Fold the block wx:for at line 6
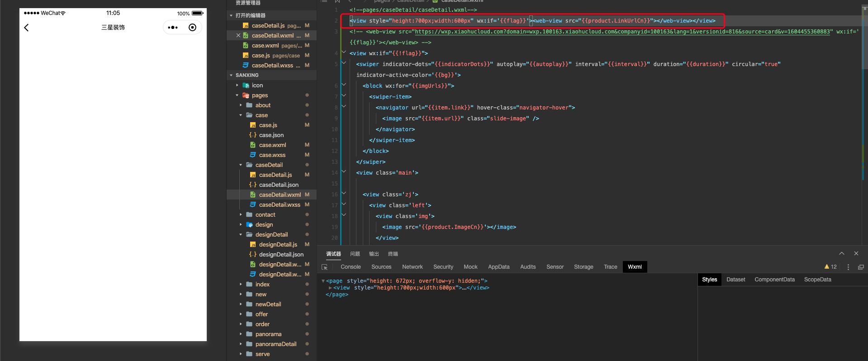This screenshot has width=868, height=361. pos(344,85)
